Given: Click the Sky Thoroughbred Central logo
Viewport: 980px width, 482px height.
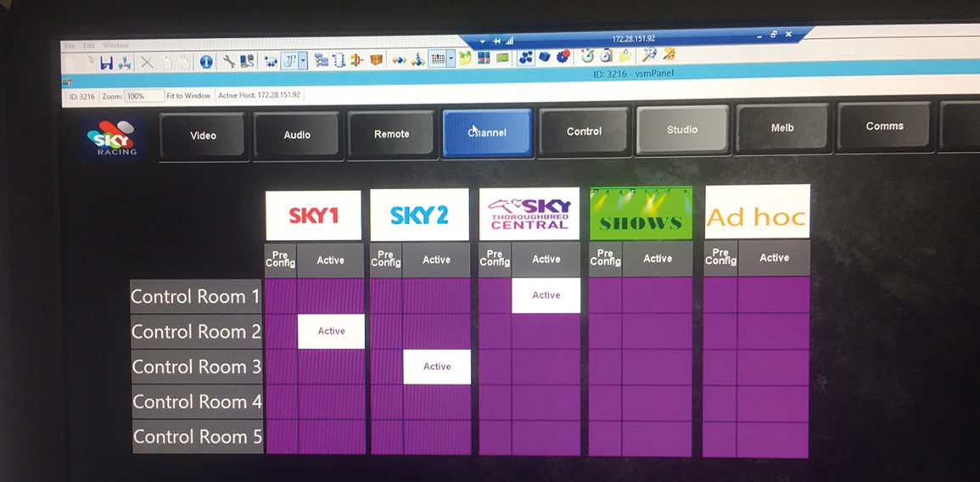Looking at the screenshot, I should pyautogui.click(x=530, y=213).
